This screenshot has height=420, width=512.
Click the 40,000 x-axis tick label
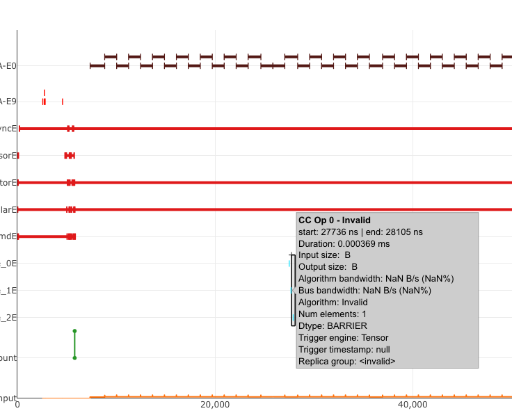(x=413, y=405)
